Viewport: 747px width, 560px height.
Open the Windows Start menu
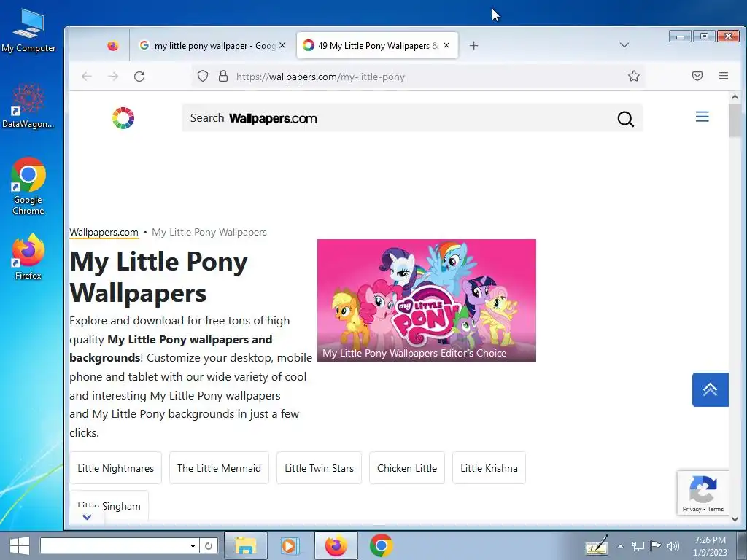(20, 545)
